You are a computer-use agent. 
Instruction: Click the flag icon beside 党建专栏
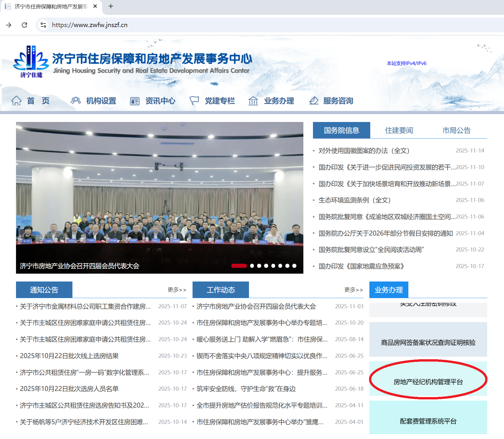pyautogui.click(x=194, y=101)
